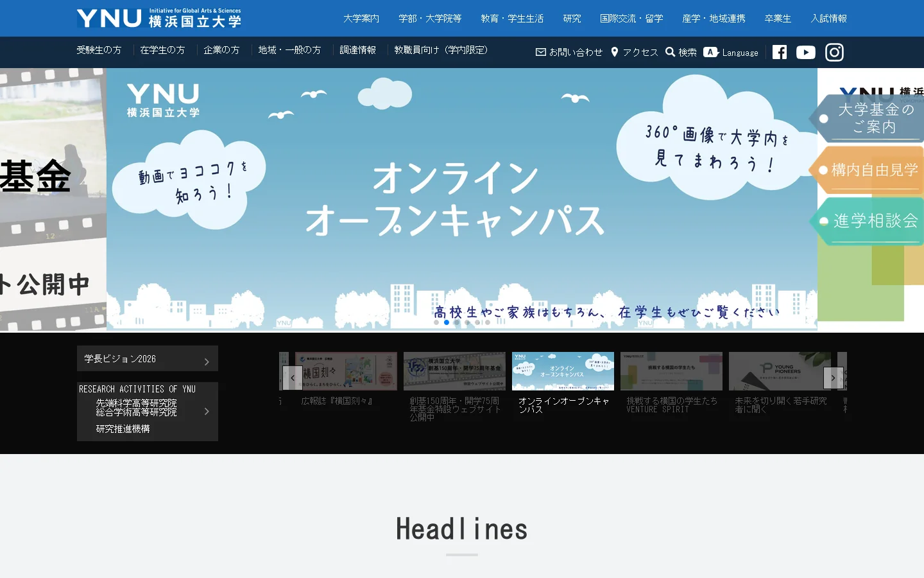This screenshot has width=924, height=578.
Task: Open the 学部・大学院等 menu
Action: pos(430,19)
